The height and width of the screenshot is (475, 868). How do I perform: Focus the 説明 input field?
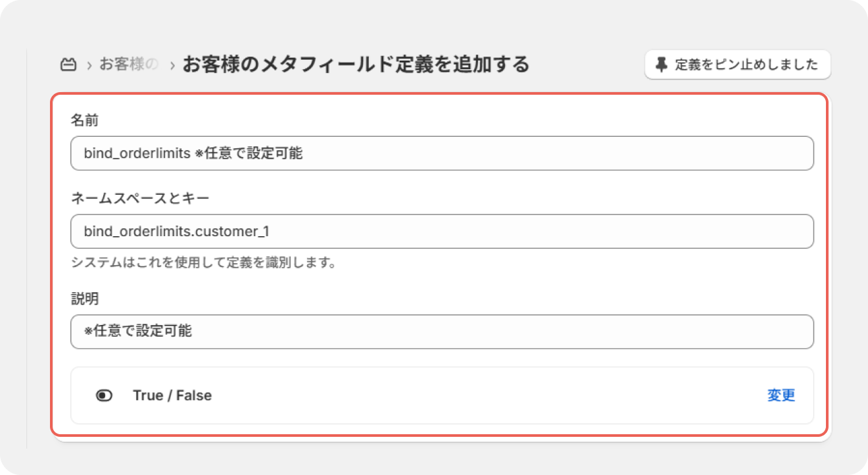(x=442, y=332)
